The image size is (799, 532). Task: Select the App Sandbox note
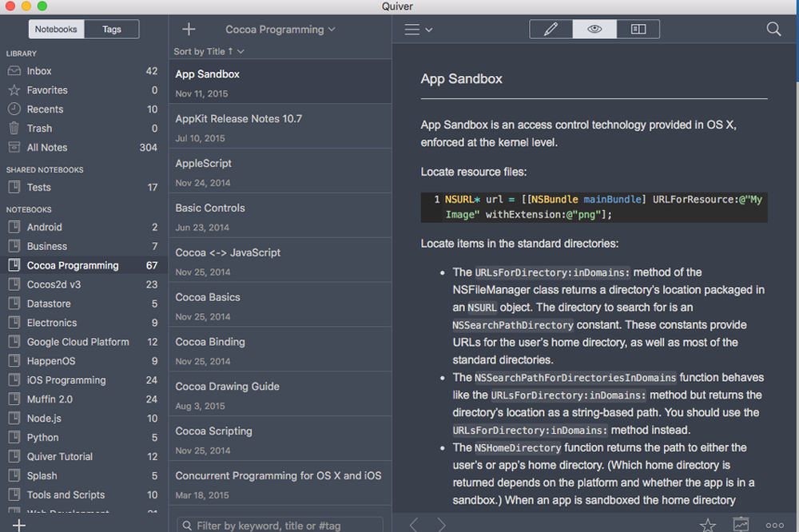pos(280,81)
